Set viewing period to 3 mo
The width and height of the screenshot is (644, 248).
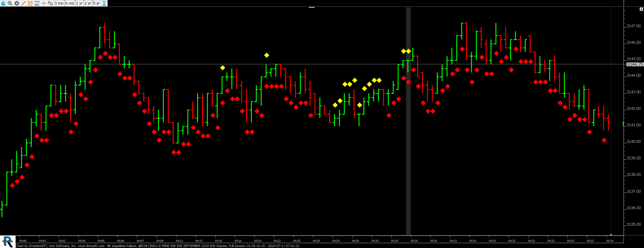pyautogui.click(x=59, y=3)
